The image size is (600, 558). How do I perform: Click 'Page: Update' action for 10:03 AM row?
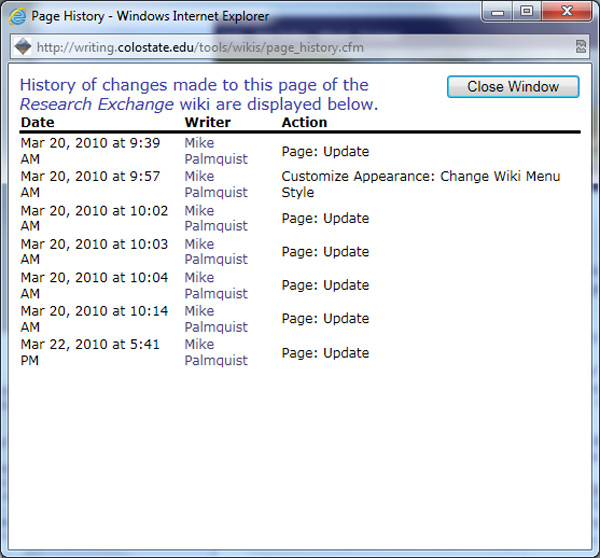325,251
